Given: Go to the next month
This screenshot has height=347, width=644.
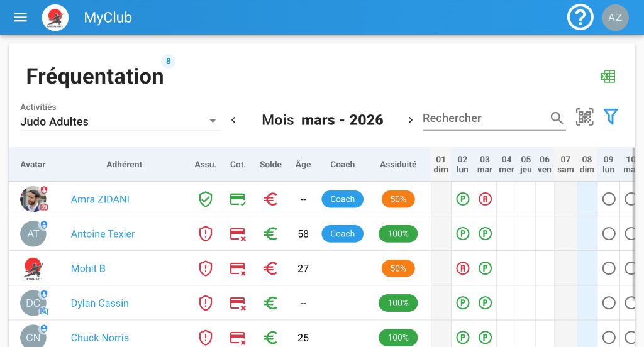Looking at the screenshot, I should click(411, 120).
